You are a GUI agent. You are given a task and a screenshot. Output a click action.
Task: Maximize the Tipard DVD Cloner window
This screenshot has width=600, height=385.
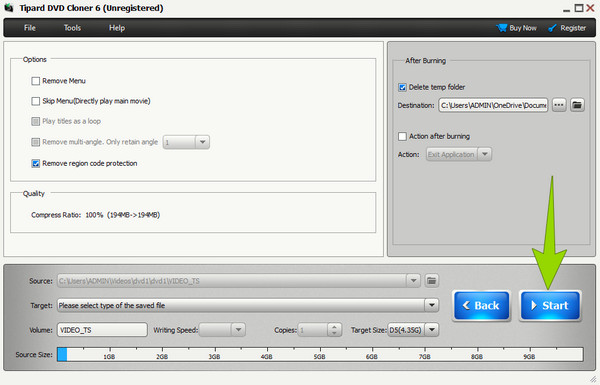(x=579, y=8)
